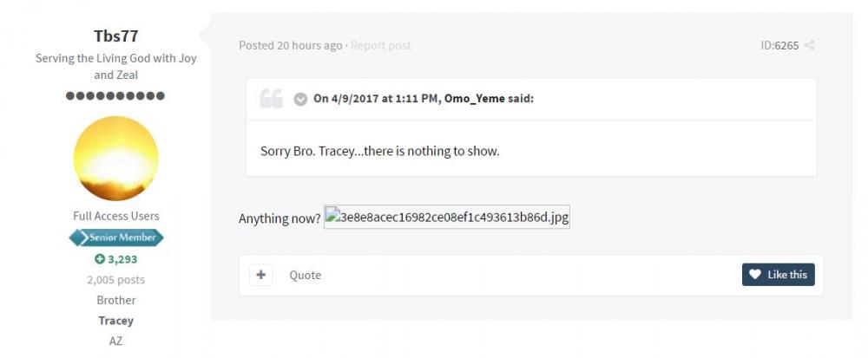868x358 pixels.
Task: Select the "Quote" reply option
Action: 305,275
